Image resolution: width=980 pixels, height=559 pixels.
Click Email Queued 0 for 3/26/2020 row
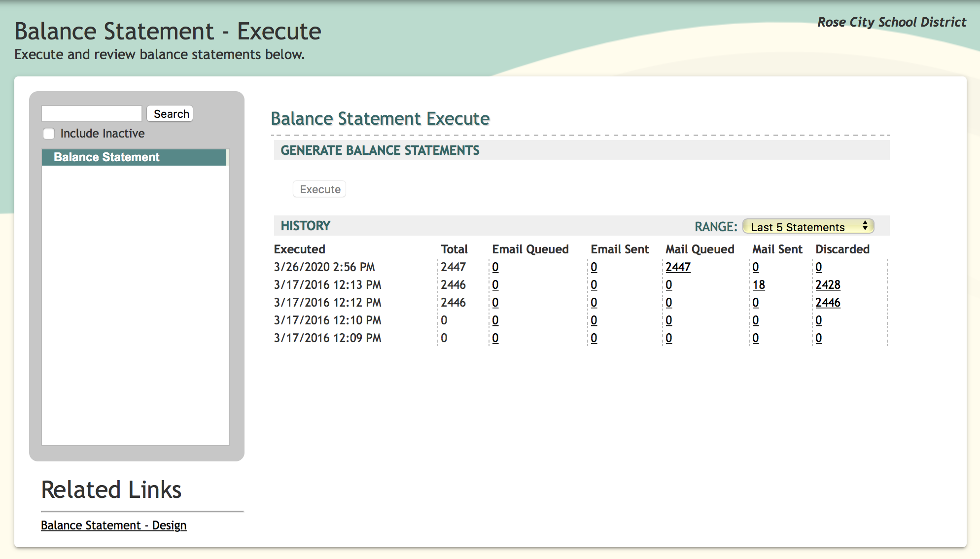click(495, 267)
